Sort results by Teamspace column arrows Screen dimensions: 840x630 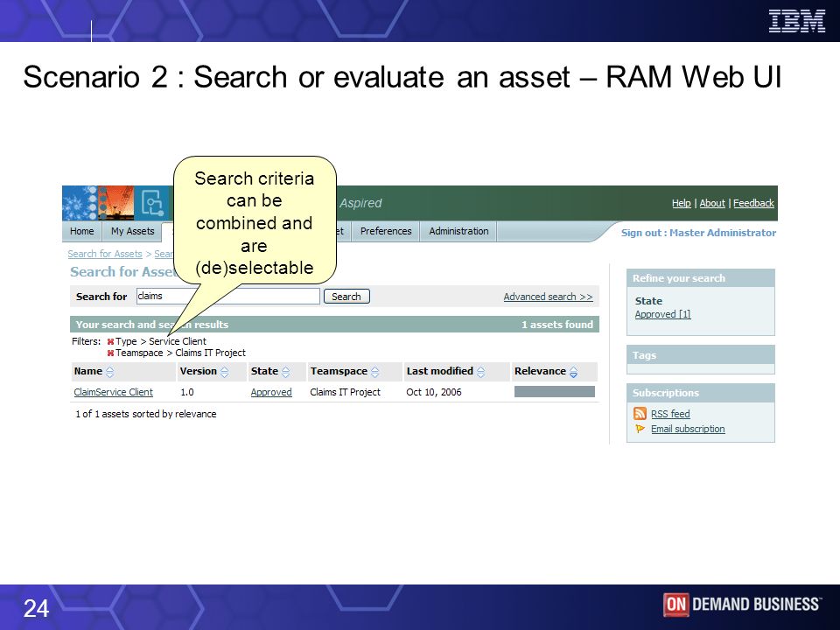pyautogui.click(x=375, y=372)
